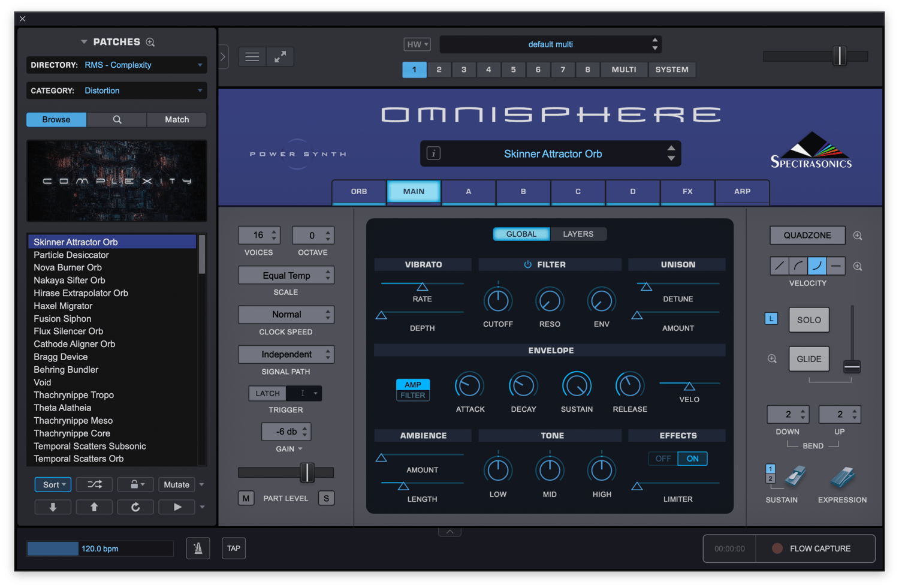Open the trigger mode dropdown
The width and height of the screenshot is (899, 588).
304,393
